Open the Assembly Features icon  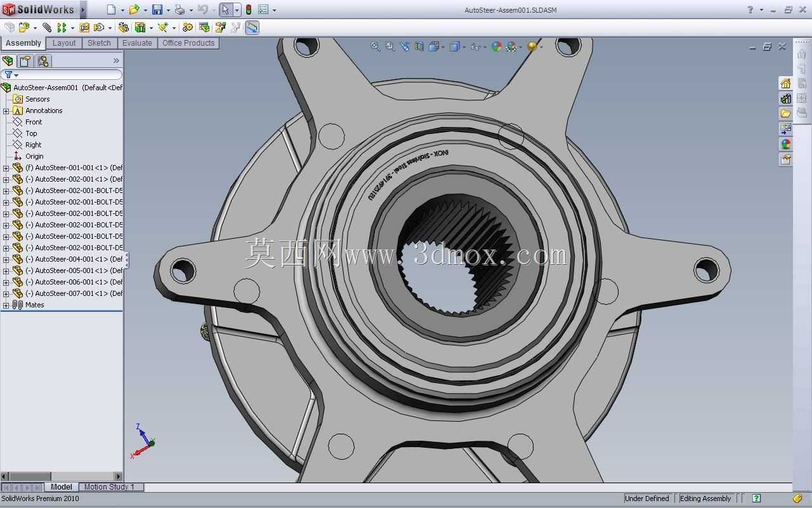tap(140, 27)
